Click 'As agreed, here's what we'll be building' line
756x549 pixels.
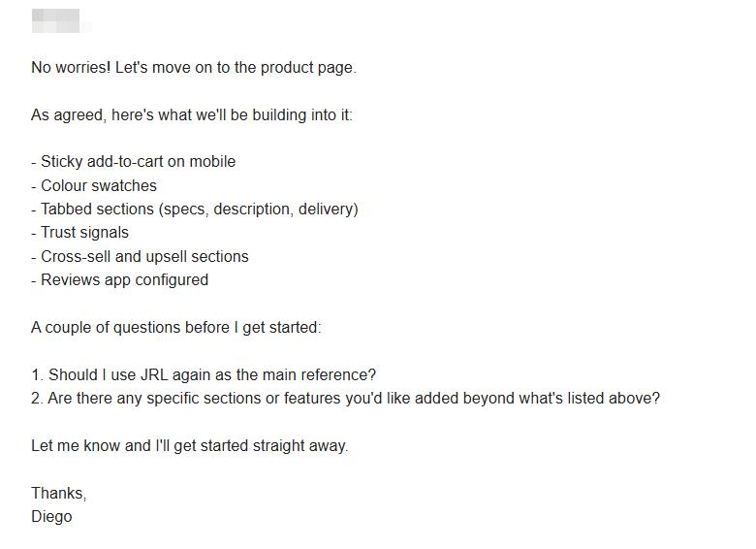[192, 114]
